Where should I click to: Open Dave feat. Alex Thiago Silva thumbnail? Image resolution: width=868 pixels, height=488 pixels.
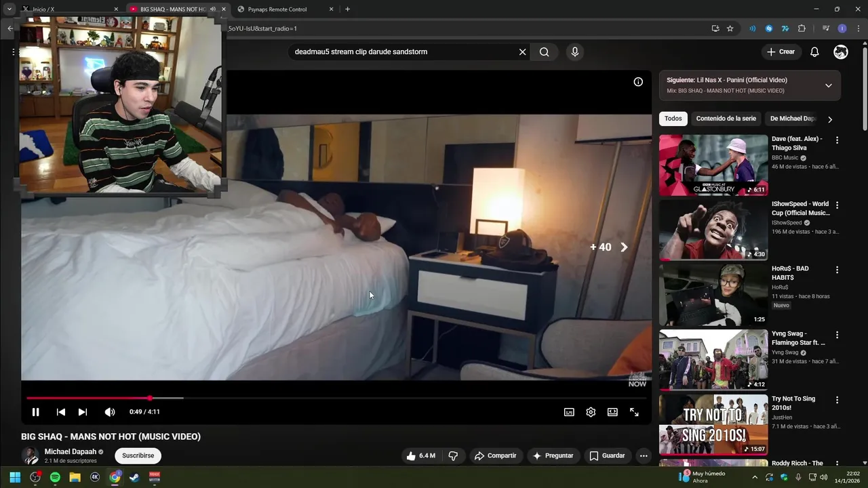pyautogui.click(x=713, y=165)
